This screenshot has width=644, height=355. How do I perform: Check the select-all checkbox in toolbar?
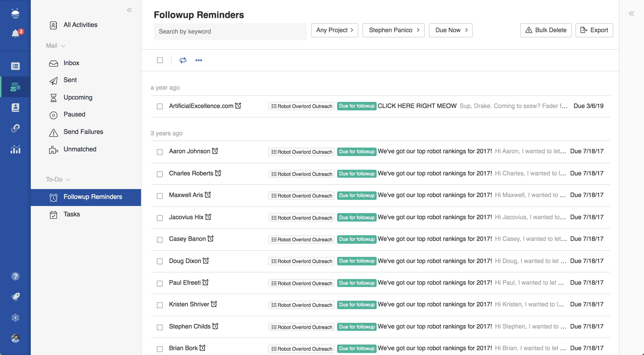pyautogui.click(x=160, y=60)
